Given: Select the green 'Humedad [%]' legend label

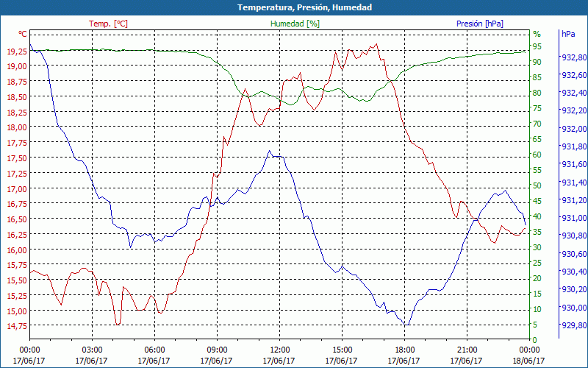Looking at the screenshot, I should tap(295, 24).
